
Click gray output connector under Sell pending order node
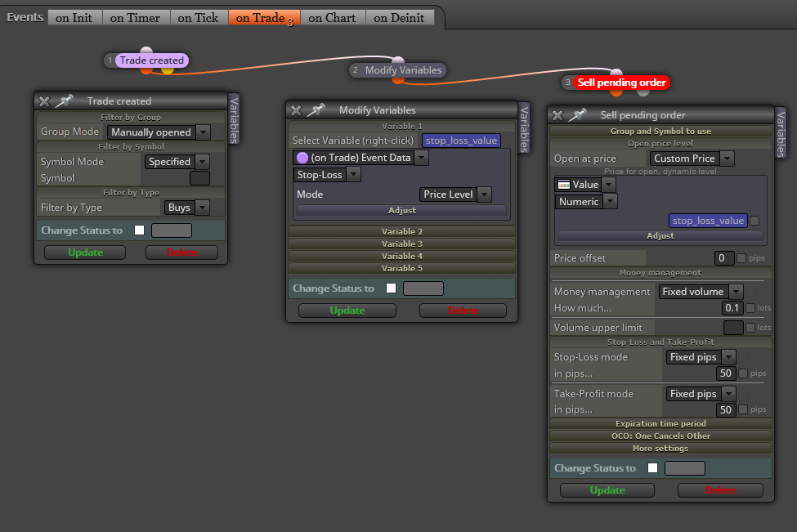[643, 92]
